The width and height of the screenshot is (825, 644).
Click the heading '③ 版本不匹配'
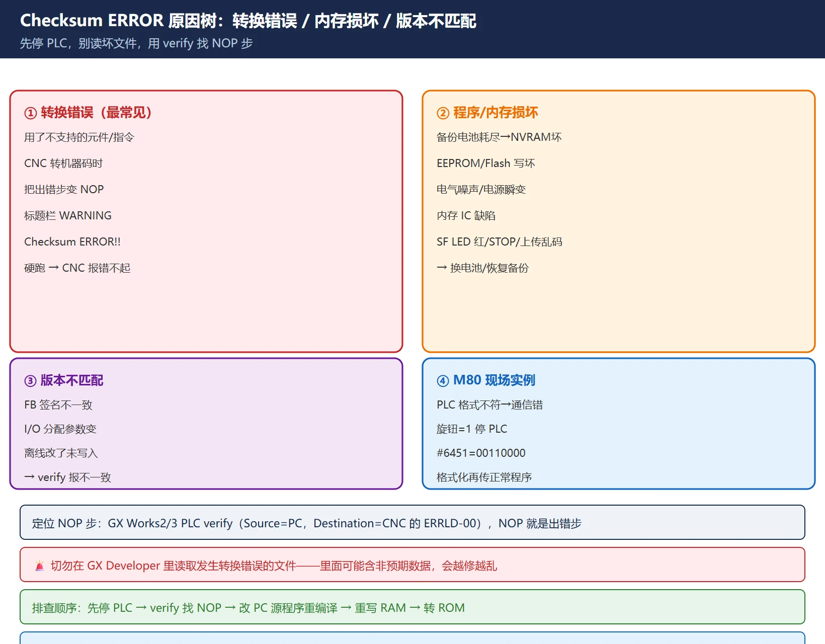pos(64,380)
